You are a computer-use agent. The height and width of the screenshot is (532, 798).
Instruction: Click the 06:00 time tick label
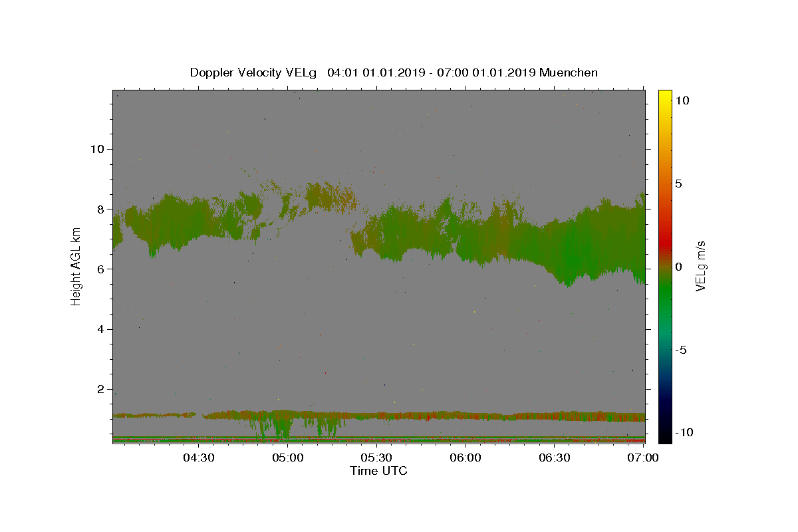point(465,458)
